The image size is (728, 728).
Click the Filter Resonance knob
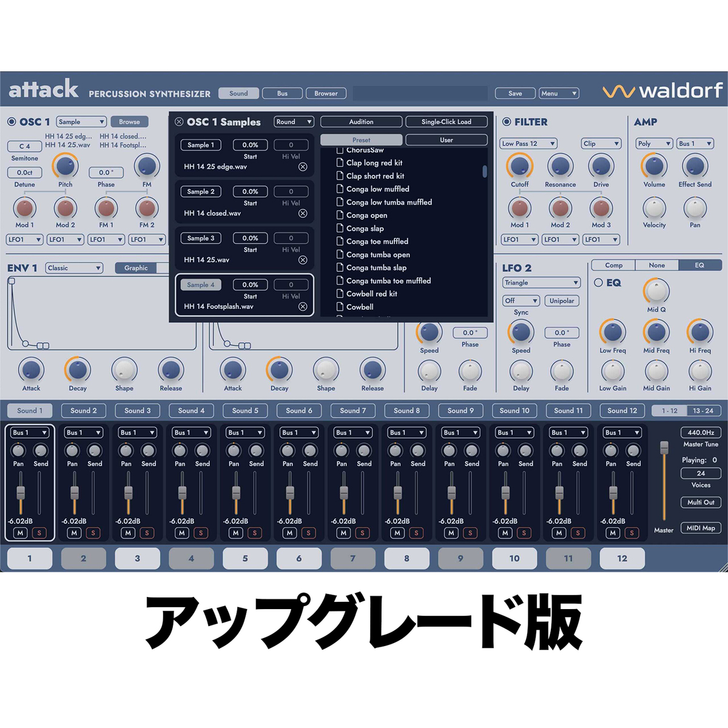coord(560,166)
